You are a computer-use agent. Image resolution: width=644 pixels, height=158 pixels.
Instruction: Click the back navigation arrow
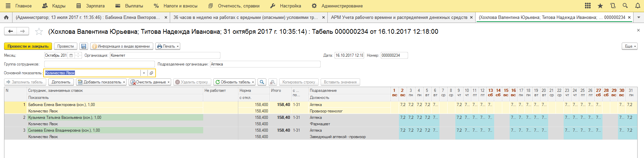[x=10, y=31]
